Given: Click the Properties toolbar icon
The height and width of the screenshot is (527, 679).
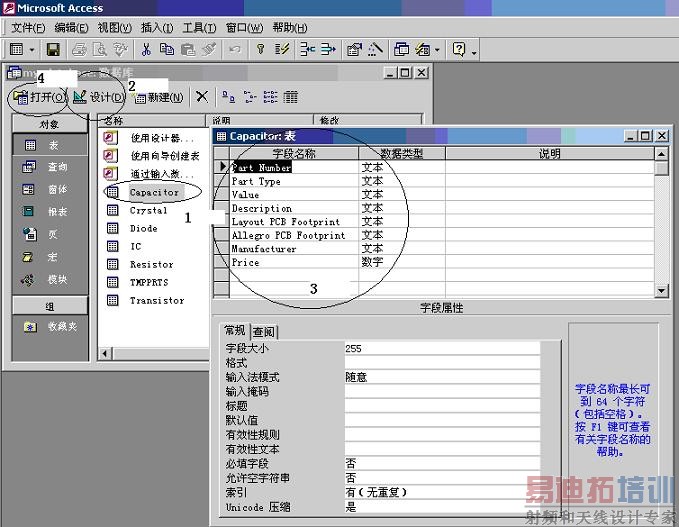Looking at the screenshot, I should coord(354,49).
